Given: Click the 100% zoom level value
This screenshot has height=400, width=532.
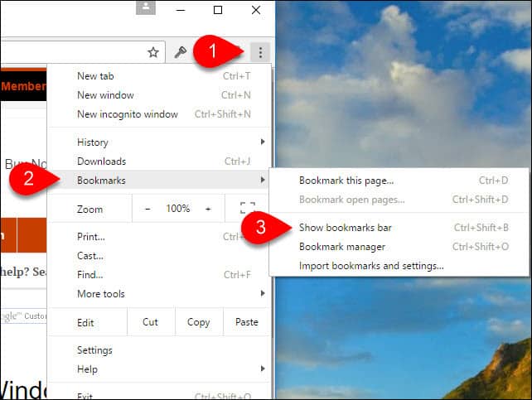Looking at the screenshot, I should pyautogui.click(x=178, y=208).
